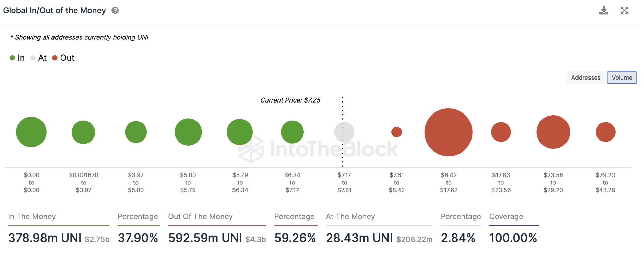Click the largest red bubble $8.42 to $17.62
644x253 pixels.
[448, 132]
